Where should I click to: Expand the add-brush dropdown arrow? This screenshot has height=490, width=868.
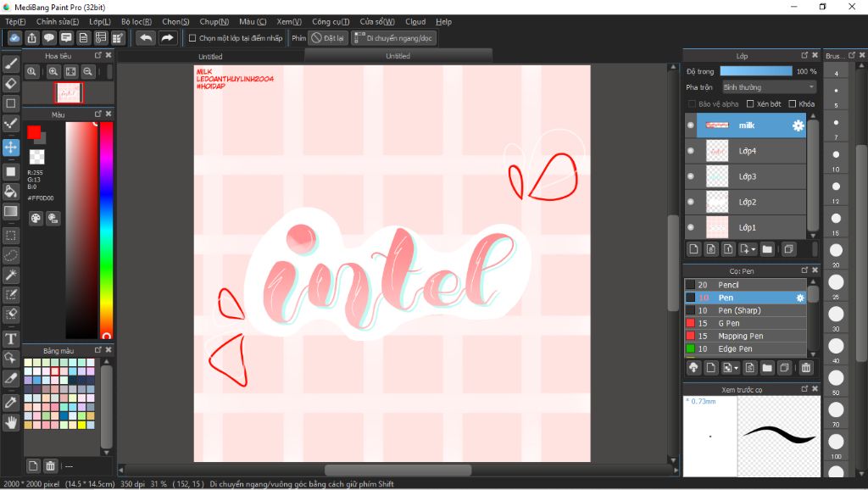[737, 368]
